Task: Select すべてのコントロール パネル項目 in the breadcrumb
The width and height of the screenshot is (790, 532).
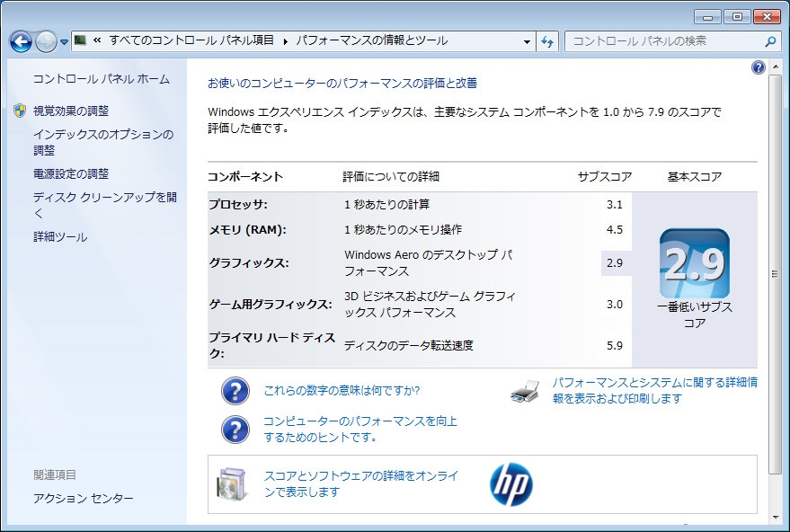Action: pyautogui.click(x=193, y=41)
